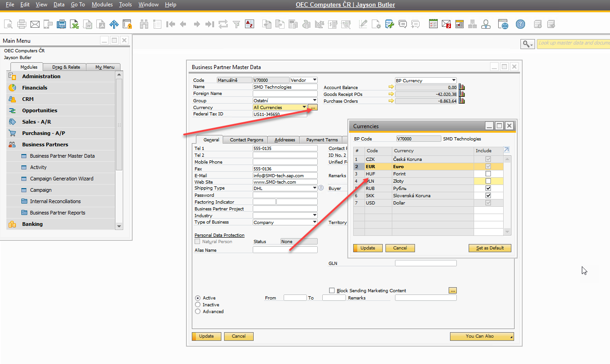Go to the last data record
This screenshot has height=364, width=610.
pyautogui.click(x=210, y=24)
